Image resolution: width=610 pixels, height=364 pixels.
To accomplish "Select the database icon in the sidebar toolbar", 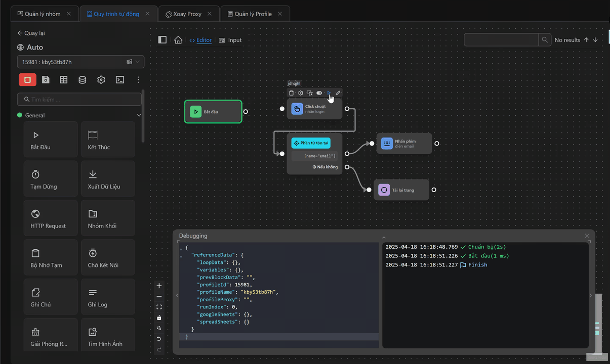I will [82, 79].
